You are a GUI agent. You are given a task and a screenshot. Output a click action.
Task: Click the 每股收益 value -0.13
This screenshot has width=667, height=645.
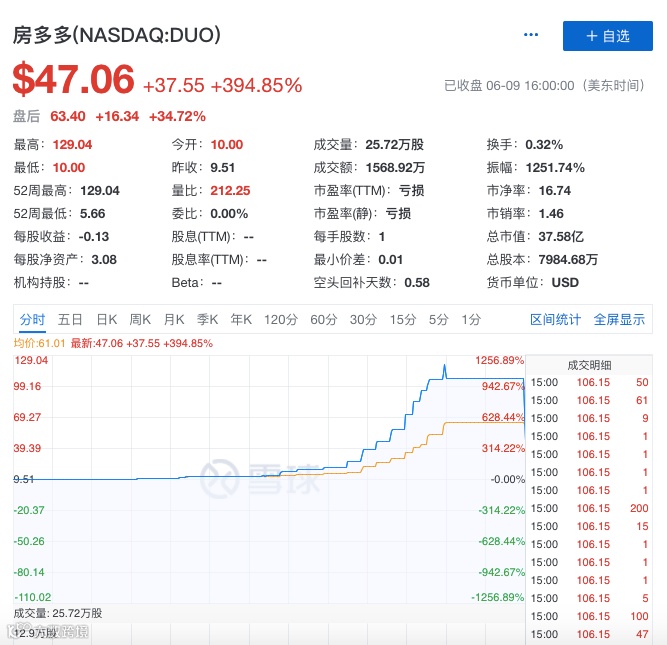(x=94, y=237)
